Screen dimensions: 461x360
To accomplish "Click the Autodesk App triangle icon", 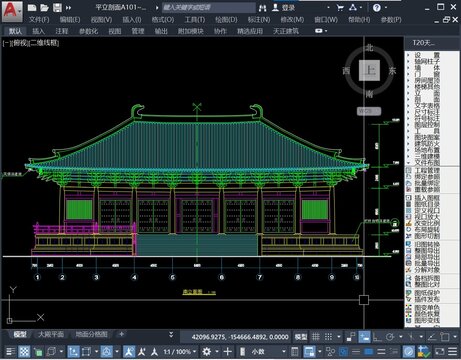I will [x=353, y=7].
